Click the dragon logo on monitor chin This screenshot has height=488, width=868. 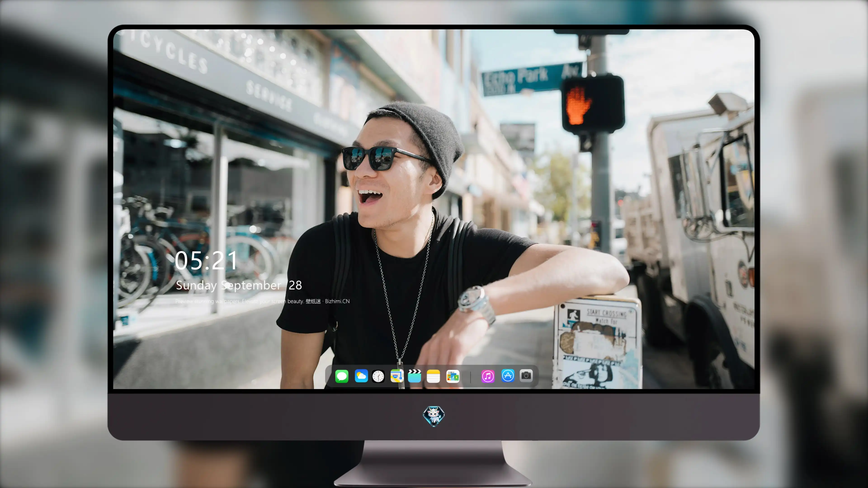[434, 416]
